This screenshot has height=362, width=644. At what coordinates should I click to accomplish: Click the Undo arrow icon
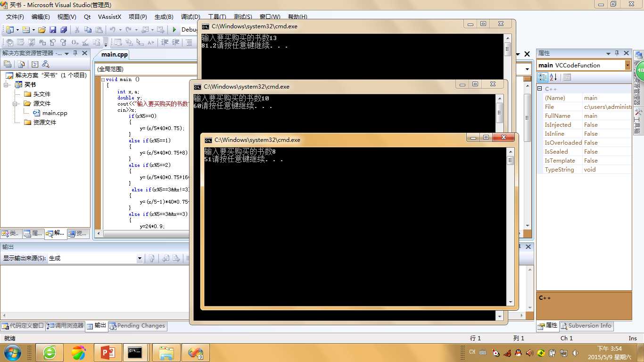[113, 30]
